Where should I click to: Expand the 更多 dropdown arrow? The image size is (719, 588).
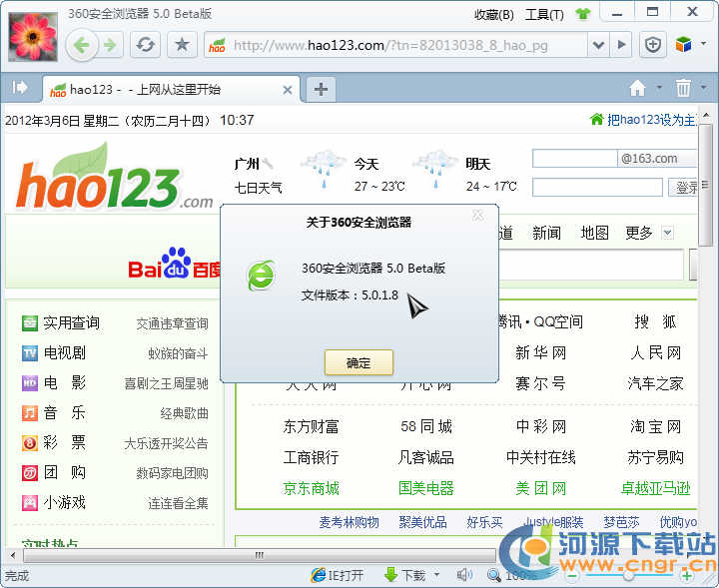(x=668, y=233)
